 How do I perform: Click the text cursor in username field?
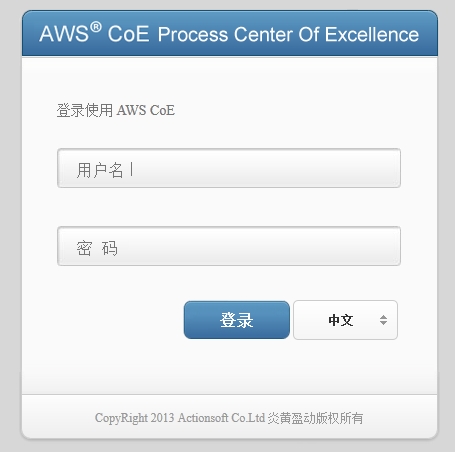[x=132, y=169]
